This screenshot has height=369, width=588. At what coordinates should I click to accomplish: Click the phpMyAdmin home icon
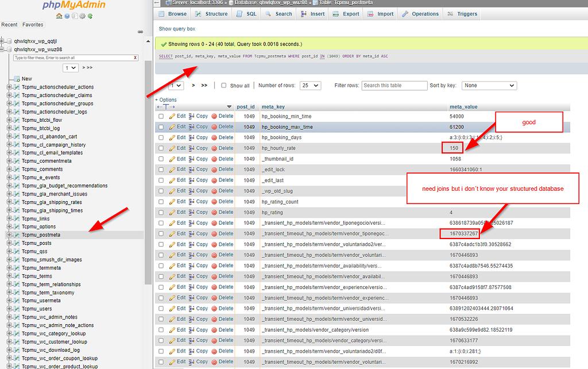[x=59, y=16]
